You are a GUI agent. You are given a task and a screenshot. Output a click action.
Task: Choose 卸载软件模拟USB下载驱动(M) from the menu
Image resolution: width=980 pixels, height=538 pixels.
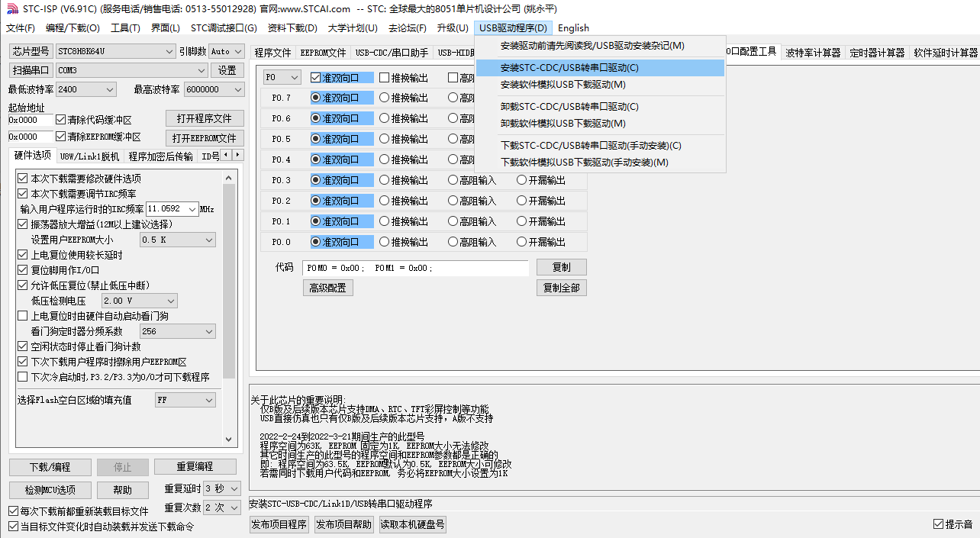pos(563,124)
